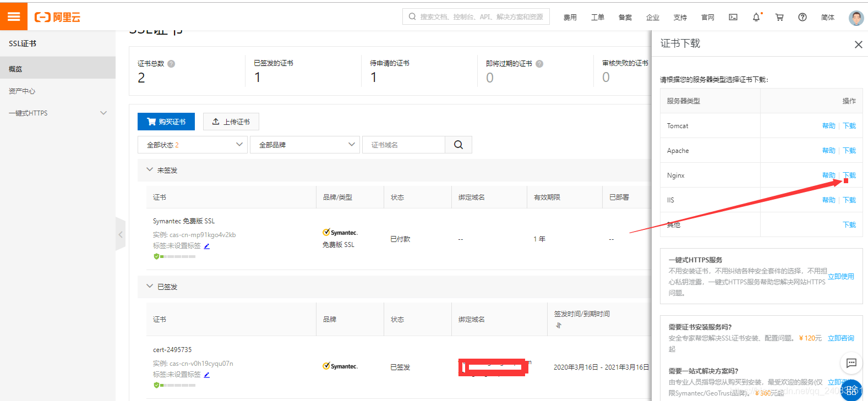Screen dimensions: 868x401
Task: Click help icon next to 证书总数
Action: point(171,64)
